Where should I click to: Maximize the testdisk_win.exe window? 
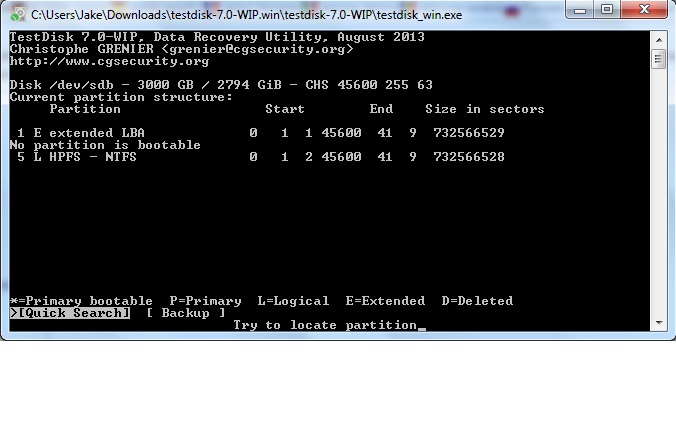click(x=607, y=9)
